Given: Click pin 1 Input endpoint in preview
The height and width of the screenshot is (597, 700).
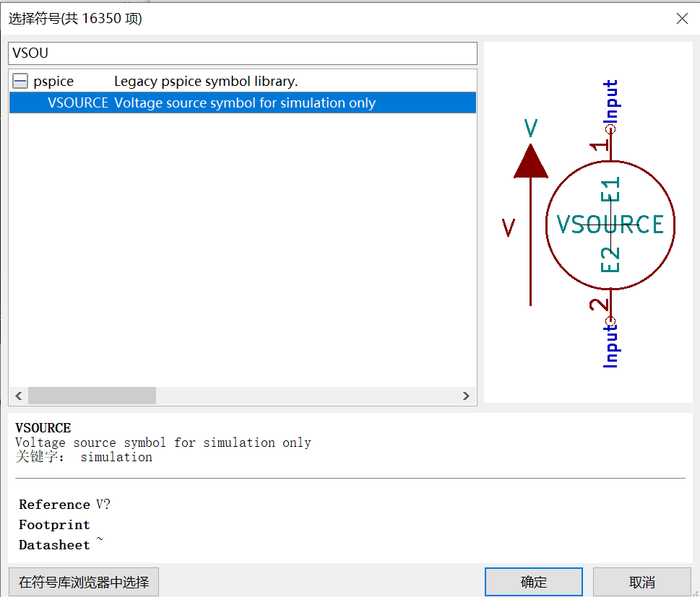Looking at the screenshot, I should pos(610,129).
